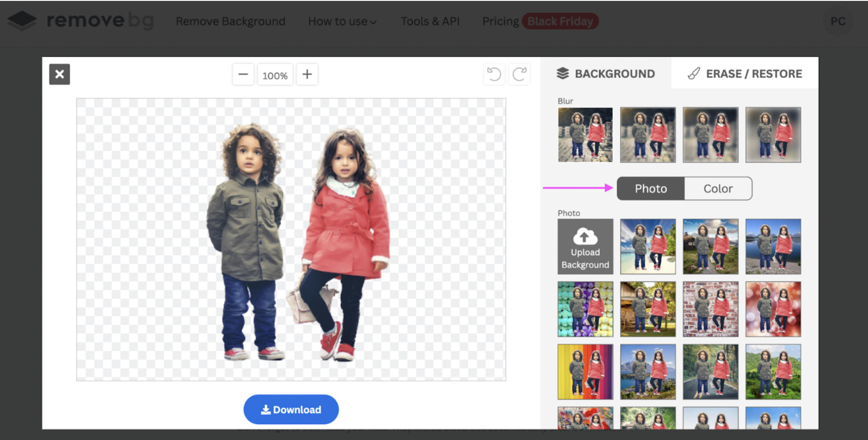Click the Black Friday badge
The width and height of the screenshot is (868, 440).
point(560,21)
